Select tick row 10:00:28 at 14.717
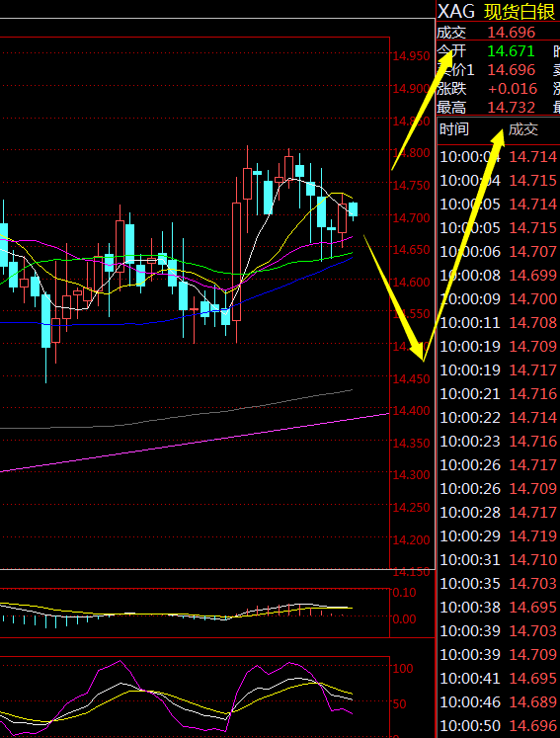The image size is (560, 738). pos(499,512)
